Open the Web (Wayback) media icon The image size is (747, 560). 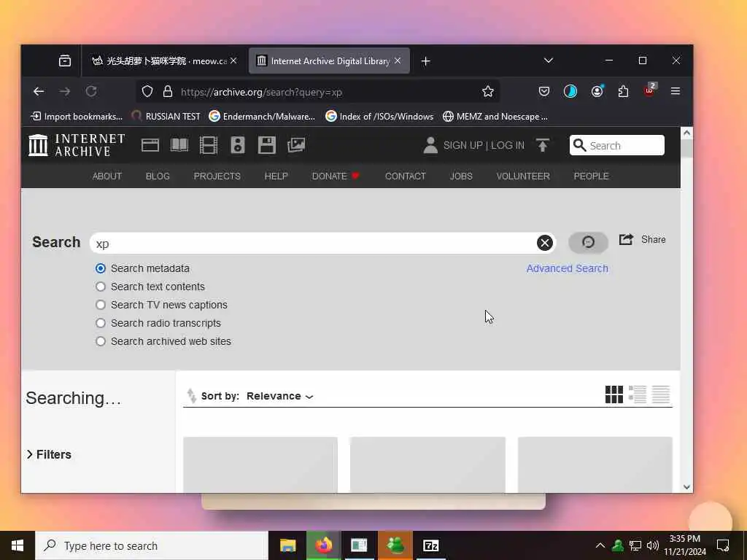pos(150,145)
